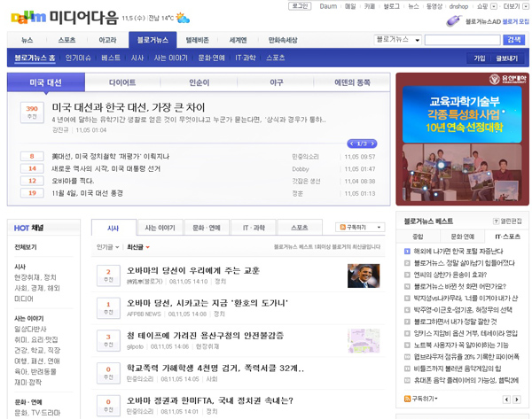Viewport: 532px width, 419px height.
Task: Select the 스포츠 main menu tab
Action: coord(66,40)
